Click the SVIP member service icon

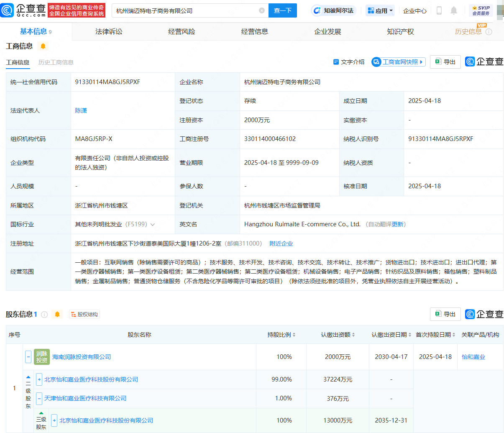[481, 10]
